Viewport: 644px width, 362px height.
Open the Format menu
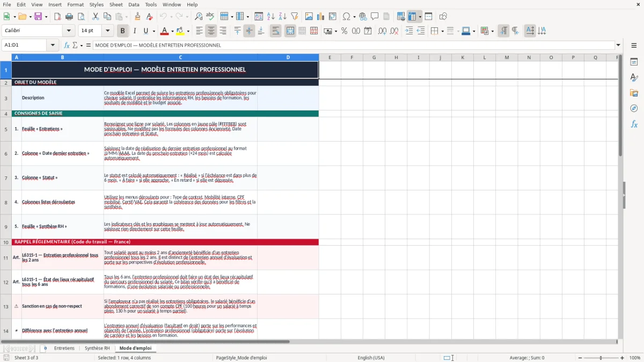pos(75,4)
